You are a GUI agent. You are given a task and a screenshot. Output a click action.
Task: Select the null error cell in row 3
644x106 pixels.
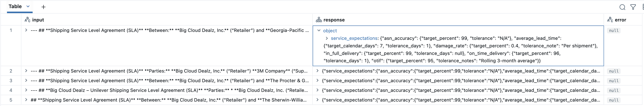(x=614, y=81)
